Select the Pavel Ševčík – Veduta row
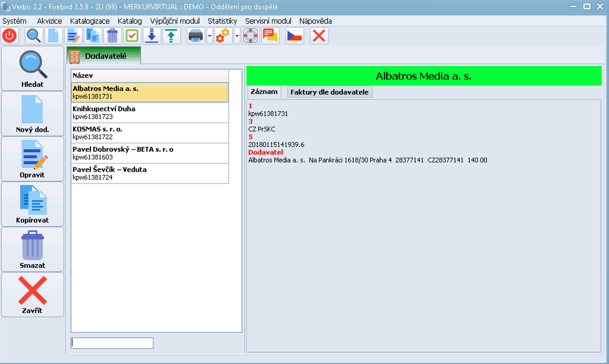 point(150,173)
